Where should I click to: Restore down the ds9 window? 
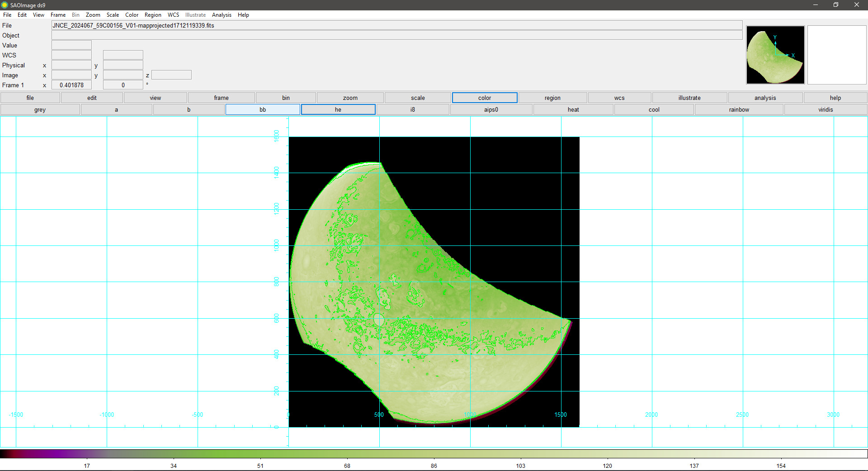[835, 5]
